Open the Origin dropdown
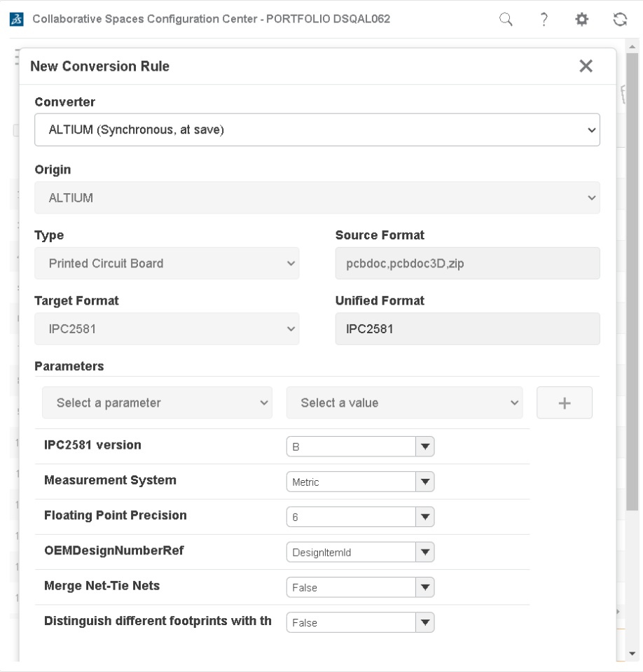Image resolution: width=643 pixels, height=672 pixels. click(x=317, y=198)
